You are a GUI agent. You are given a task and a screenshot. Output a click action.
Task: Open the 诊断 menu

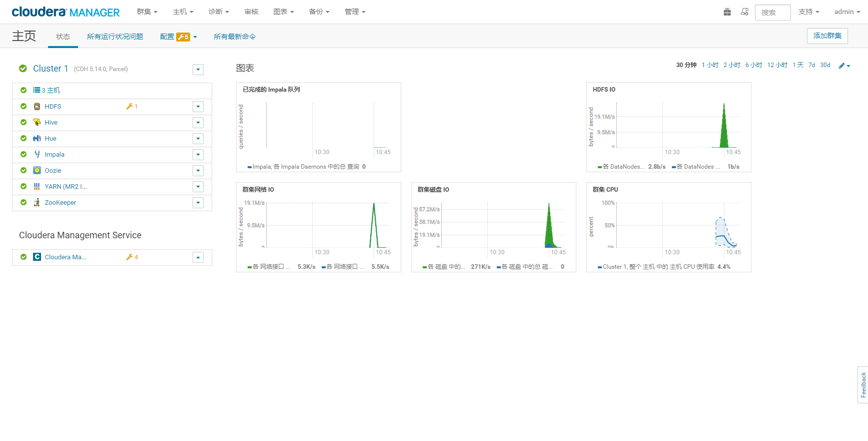tap(219, 12)
